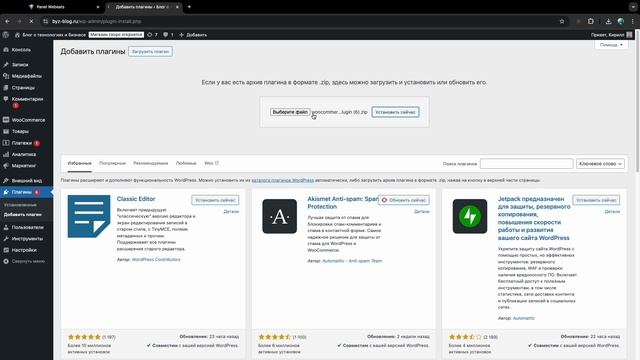640x360 pixels.
Task: Switch to the Panel Webnets browser tab
Action: click(x=63, y=7)
